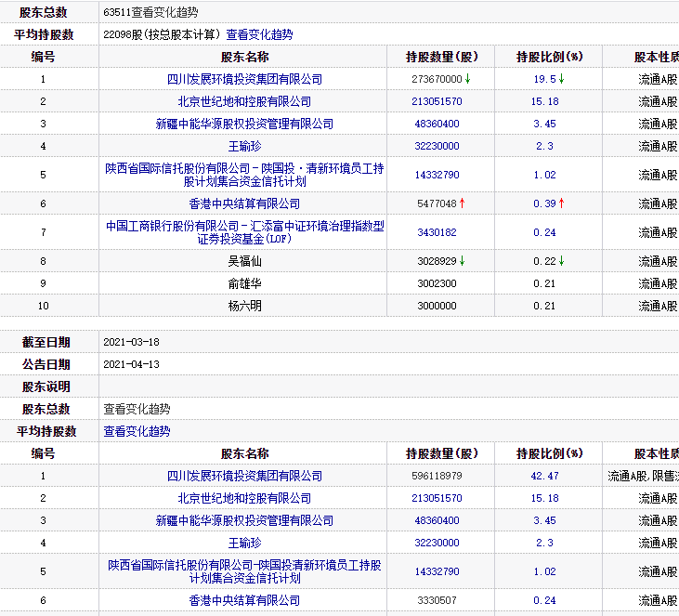Viewport: 679px width, 616px height.
Task: Click first table's percentage value 1.02
Action: click(x=544, y=175)
